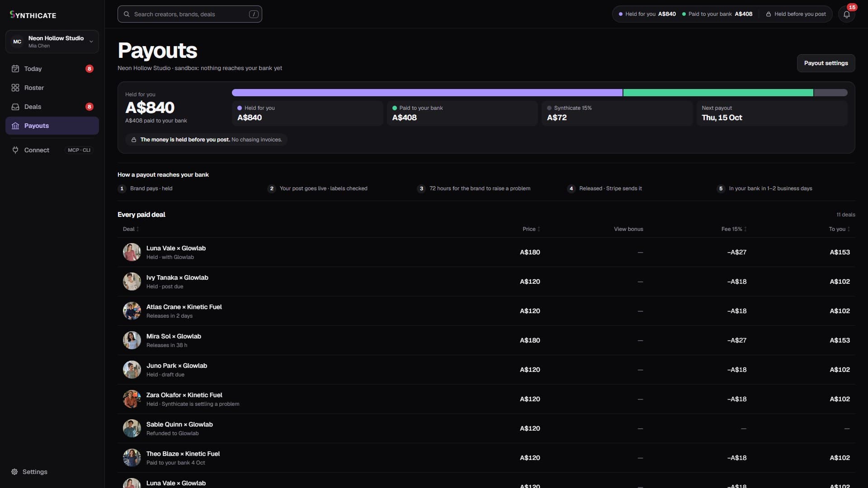Click the Connect plug icon
This screenshot has width=868, height=488.
pos(15,150)
